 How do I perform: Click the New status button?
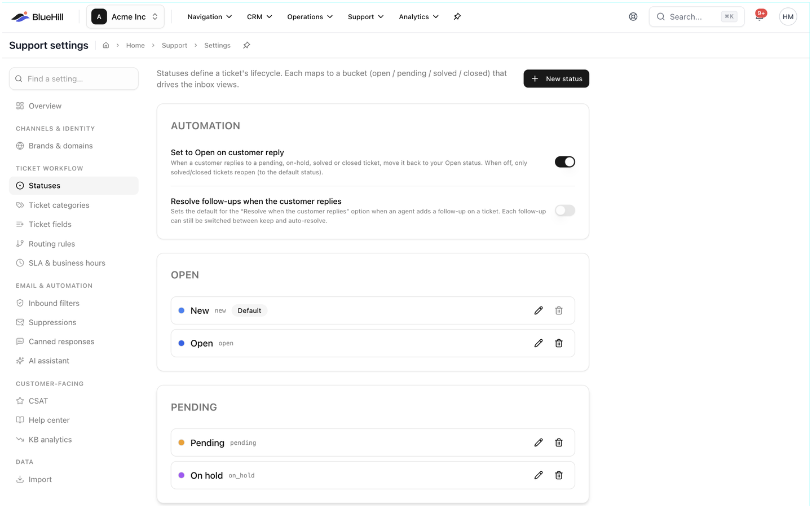[556, 78]
